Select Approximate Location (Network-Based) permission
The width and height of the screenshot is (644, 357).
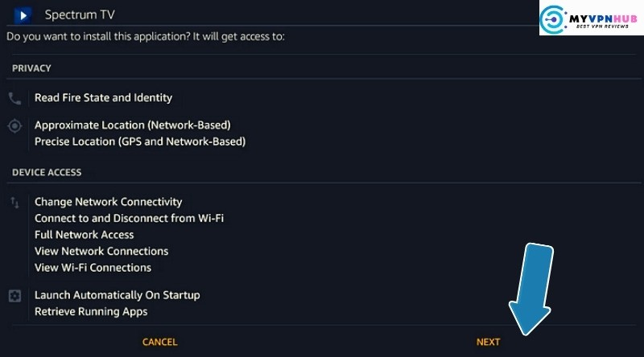[132, 125]
